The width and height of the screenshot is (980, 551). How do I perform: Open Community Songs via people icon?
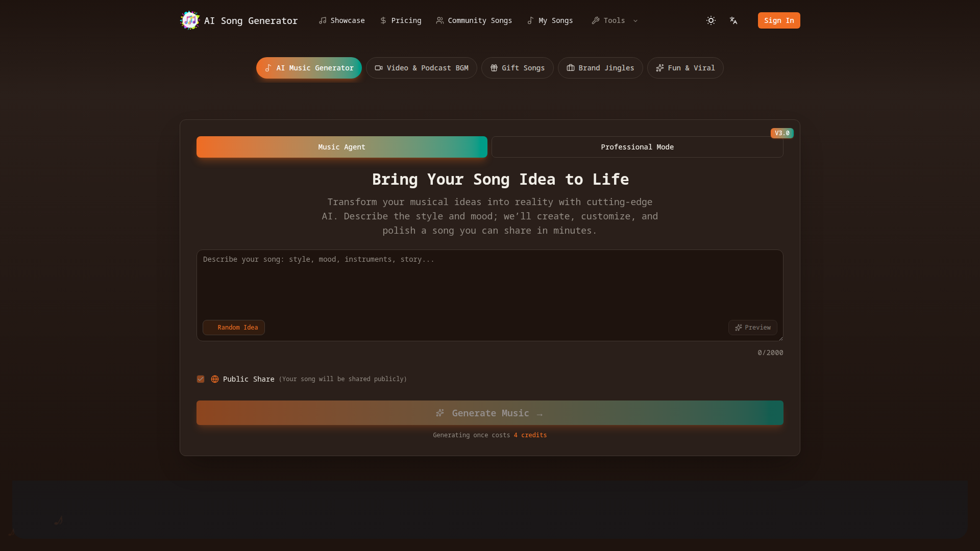pos(439,20)
